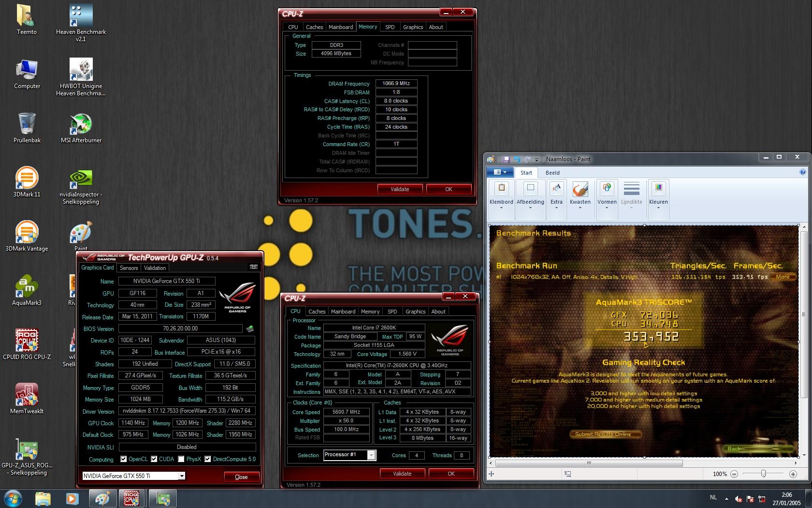
Task: Click OK in upper CPU-Z memory window
Action: click(x=449, y=189)
